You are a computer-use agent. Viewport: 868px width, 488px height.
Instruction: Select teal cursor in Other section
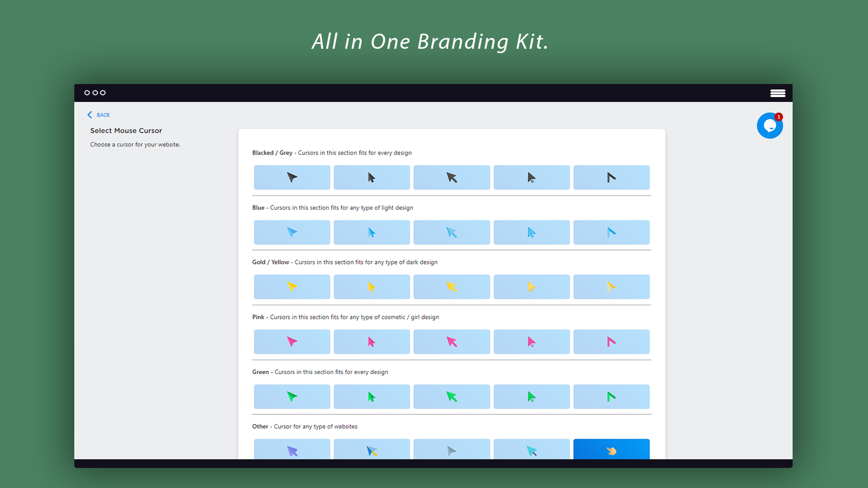532,450
